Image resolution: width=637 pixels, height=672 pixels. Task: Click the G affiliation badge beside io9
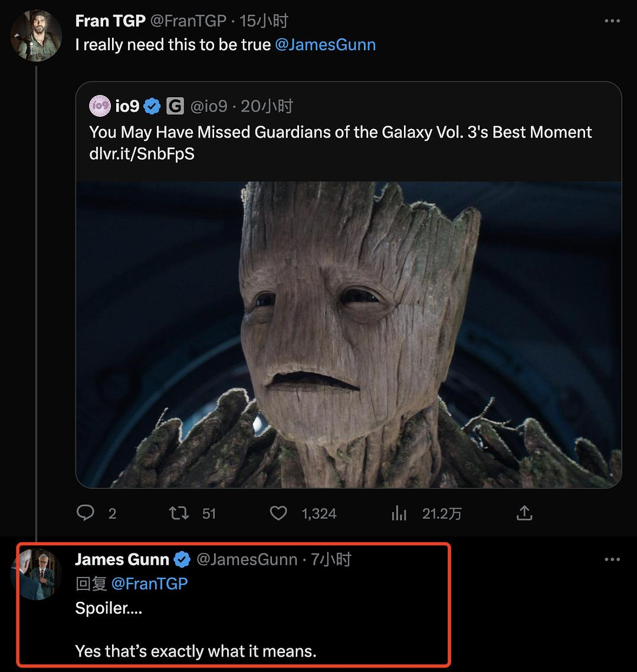(175, 106)
